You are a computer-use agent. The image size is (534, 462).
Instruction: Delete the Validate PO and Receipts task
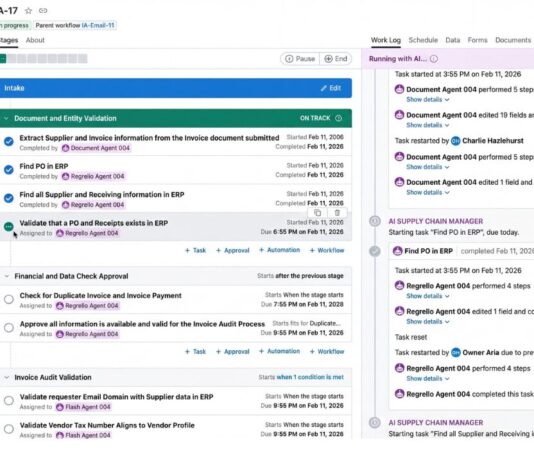coord(337,213)
